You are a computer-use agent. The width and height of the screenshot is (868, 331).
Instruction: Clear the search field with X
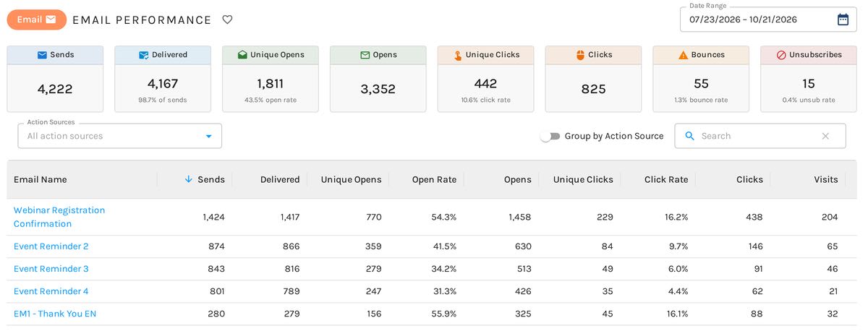pos(825,136)
